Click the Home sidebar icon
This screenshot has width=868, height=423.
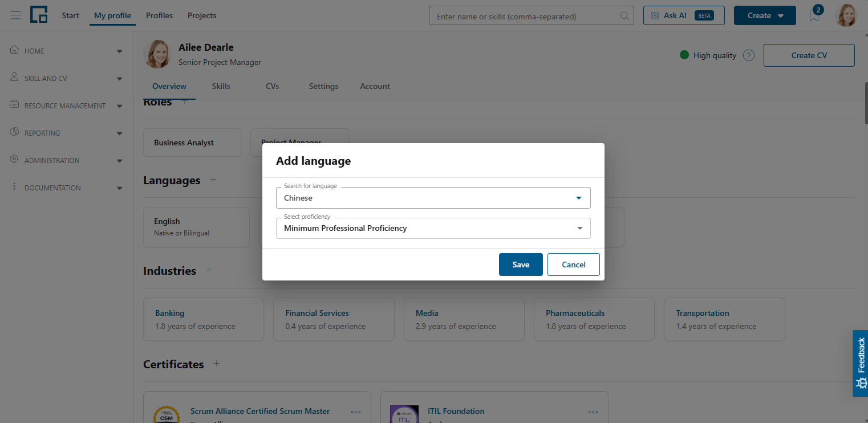[15, 50]
